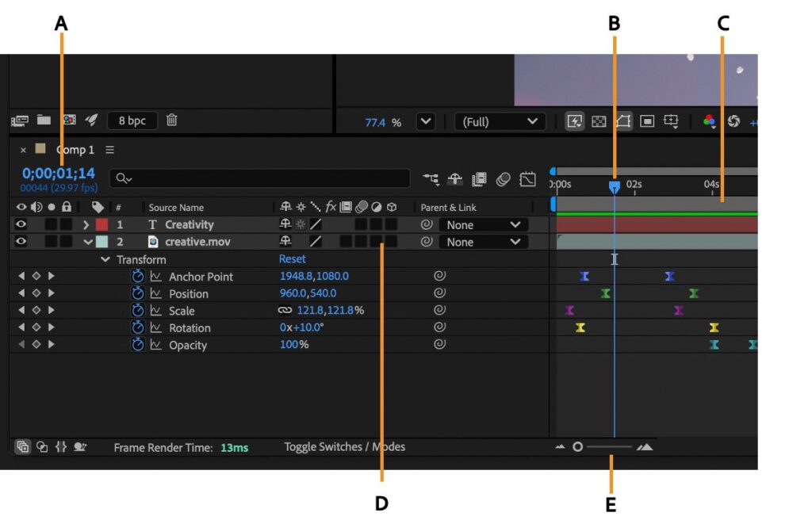
Task: Open the (Full) resolution dropdown
Action: click(x=498, y=121)
